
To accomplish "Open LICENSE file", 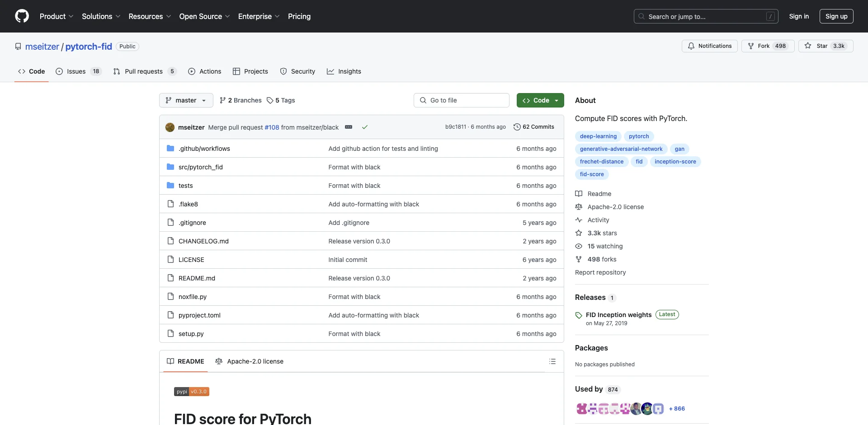I will pos(191,260).
